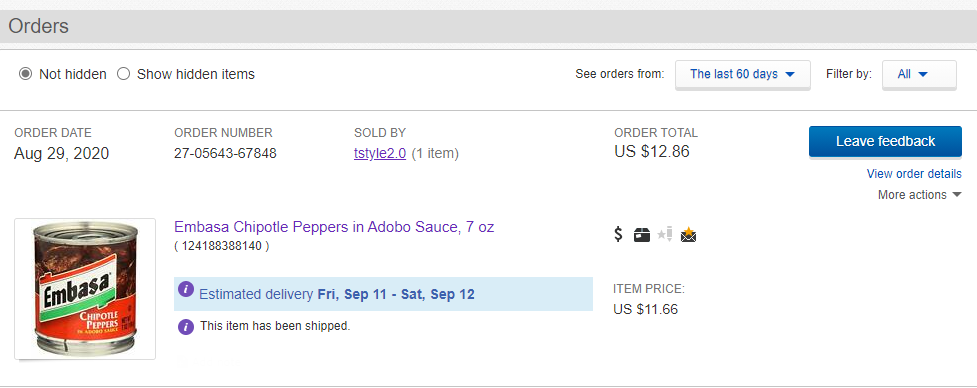Click info icon beside 'This item has been shipped'

point(186,327)
